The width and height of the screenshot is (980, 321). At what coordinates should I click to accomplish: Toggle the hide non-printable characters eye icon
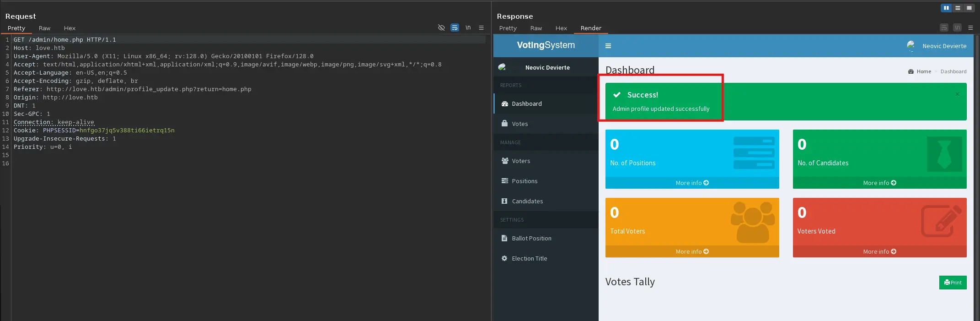(441, 27)
